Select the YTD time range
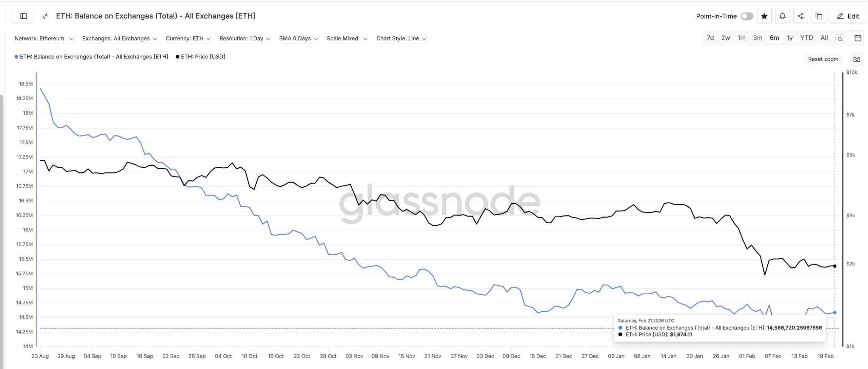 pos(807,38)
